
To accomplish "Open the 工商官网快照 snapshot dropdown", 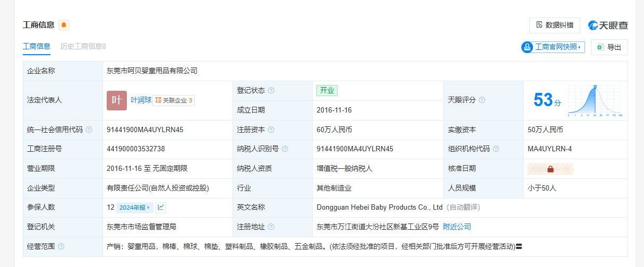I will tap(553, 47).
